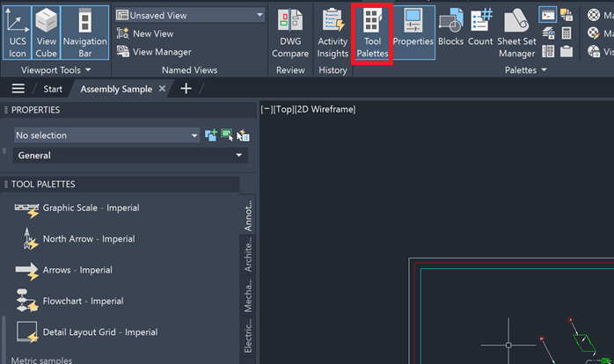The width and height of the screenshot is (614, 364).
Task: Open the [Top] view controls menu
Action: [x=283, y=109]
